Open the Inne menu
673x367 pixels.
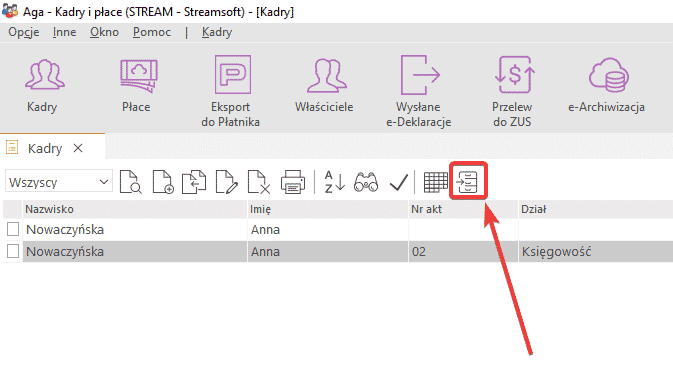(x=64, y=32)
